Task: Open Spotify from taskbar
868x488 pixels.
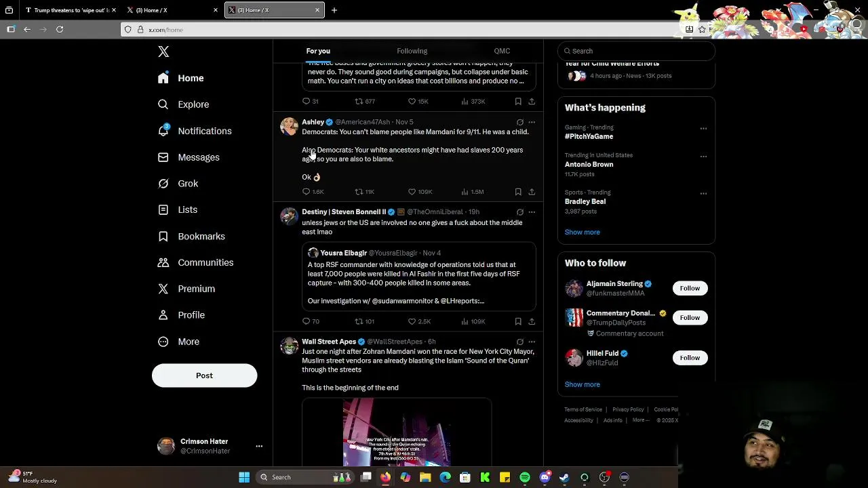Action: 525,477
